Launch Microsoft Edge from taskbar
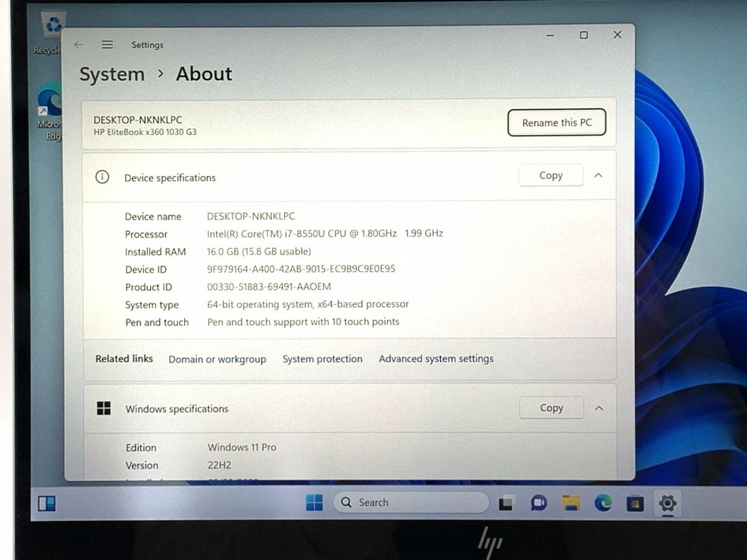 coord(603,503)
